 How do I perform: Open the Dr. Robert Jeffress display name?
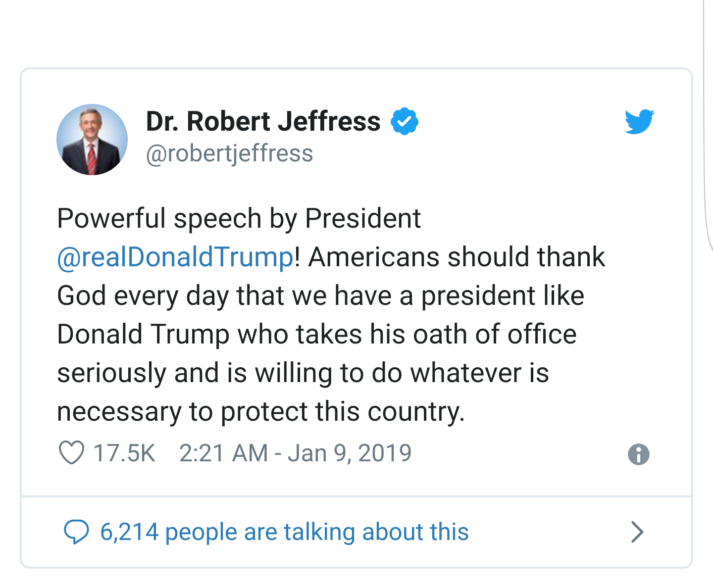click(x=263, y=121)
